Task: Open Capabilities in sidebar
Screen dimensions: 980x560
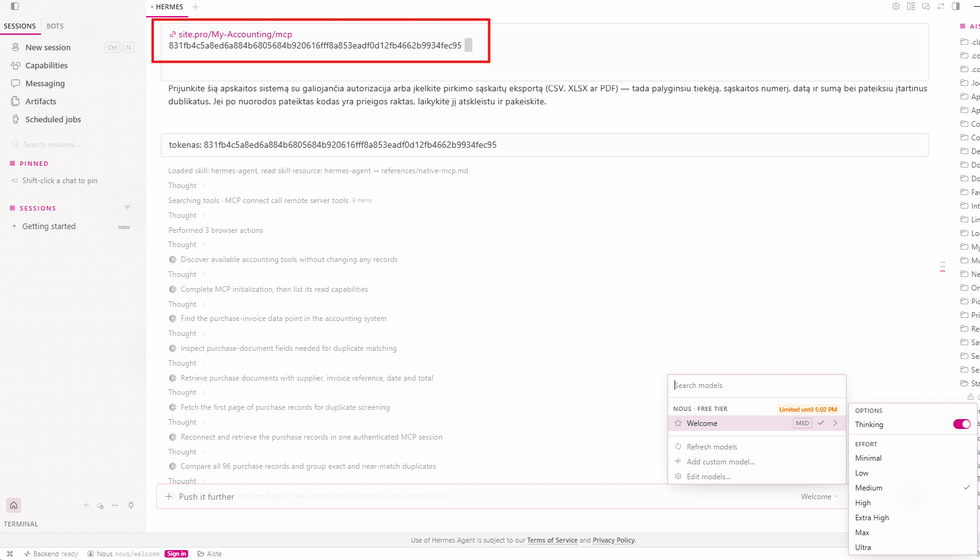Action: (x=46, y=65)
